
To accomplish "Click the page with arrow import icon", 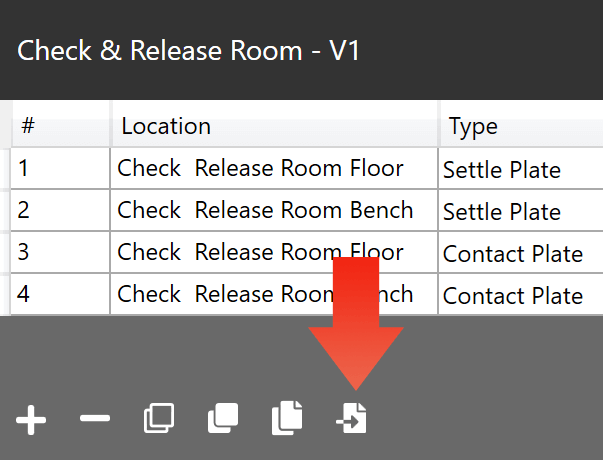I will point(352,419).
